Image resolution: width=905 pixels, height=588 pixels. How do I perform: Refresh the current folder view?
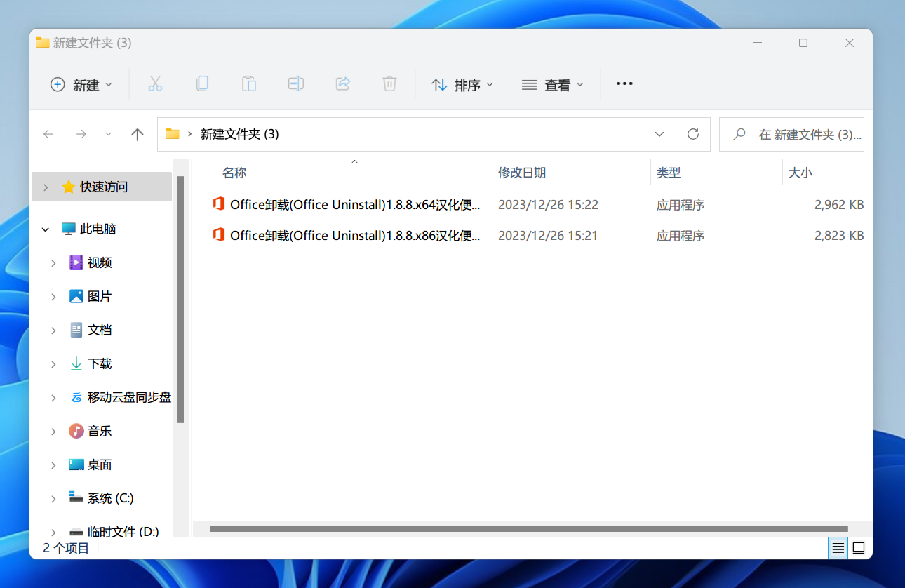(693, 134)
